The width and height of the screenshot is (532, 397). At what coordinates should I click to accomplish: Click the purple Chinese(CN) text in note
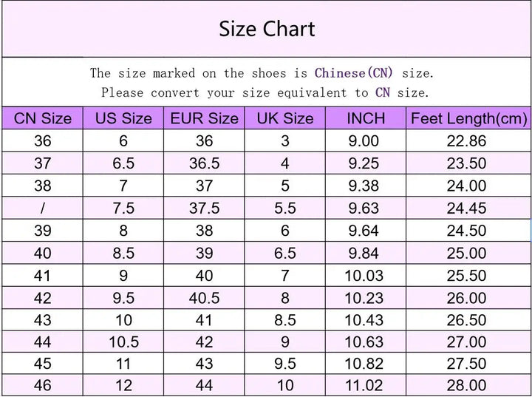click(x=354, y=73)
